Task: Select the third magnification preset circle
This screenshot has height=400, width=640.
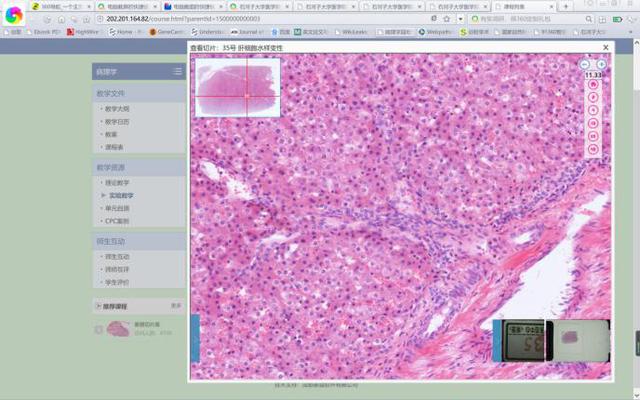Action: (593, 110)
